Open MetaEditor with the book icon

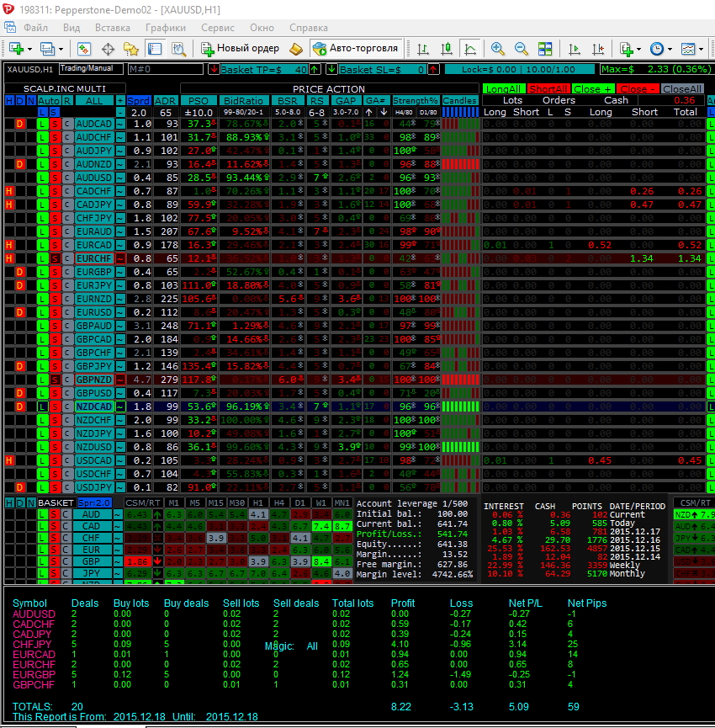pyautogui.click(x=296, y=48)
